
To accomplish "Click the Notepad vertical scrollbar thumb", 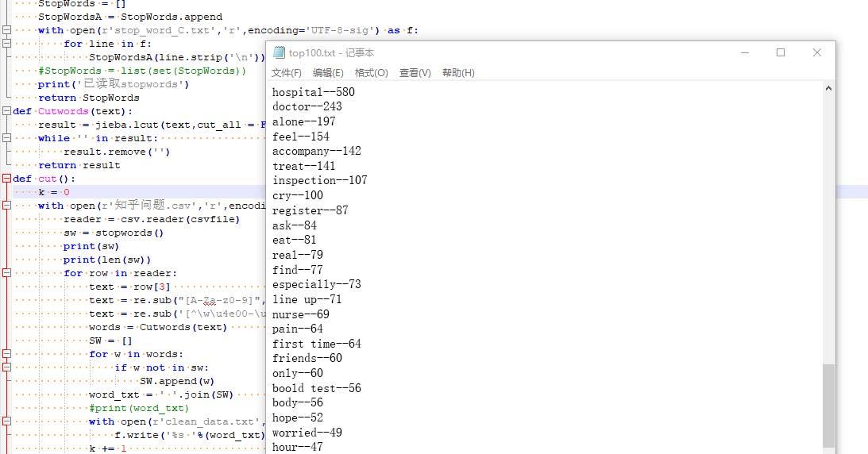I will [828, 406].
